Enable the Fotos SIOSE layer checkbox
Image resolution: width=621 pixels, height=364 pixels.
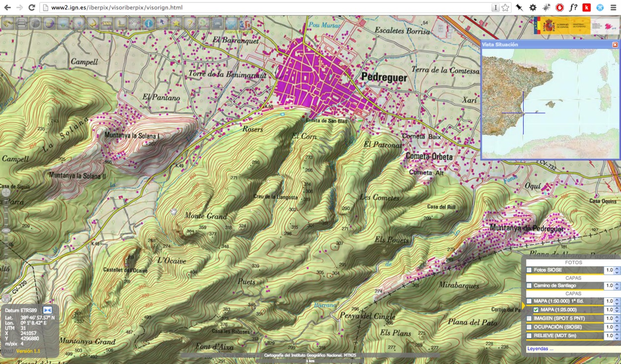click(529, 270)
